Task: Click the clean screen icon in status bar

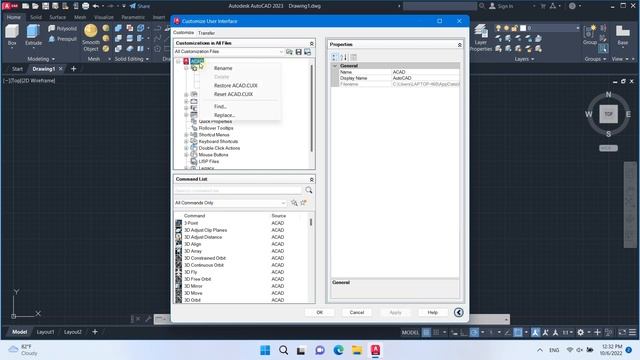Action: (x=622, y=333)
